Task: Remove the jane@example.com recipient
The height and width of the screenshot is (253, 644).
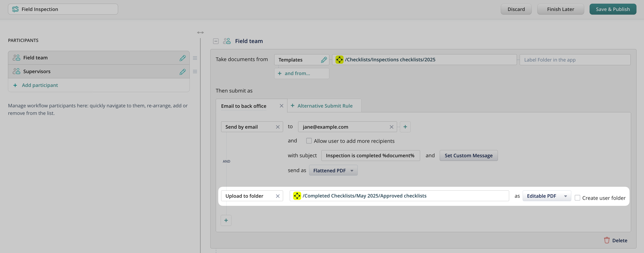Action: (391, 127)
